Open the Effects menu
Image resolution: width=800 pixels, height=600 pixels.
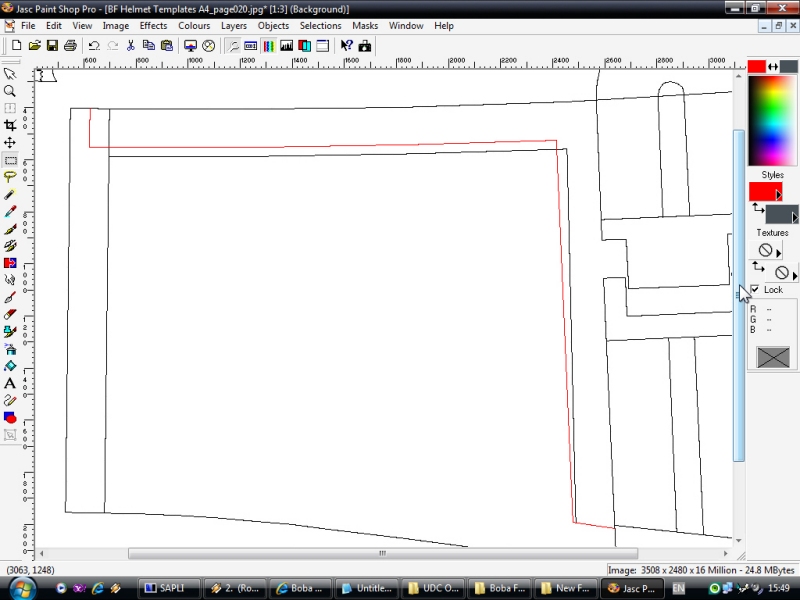tap(153, 26)
